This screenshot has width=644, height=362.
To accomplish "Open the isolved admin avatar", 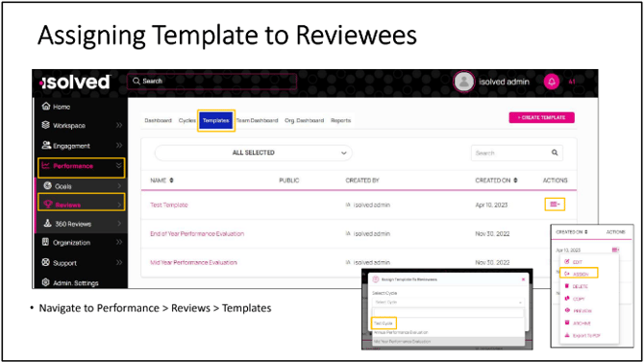I will 463,82.
